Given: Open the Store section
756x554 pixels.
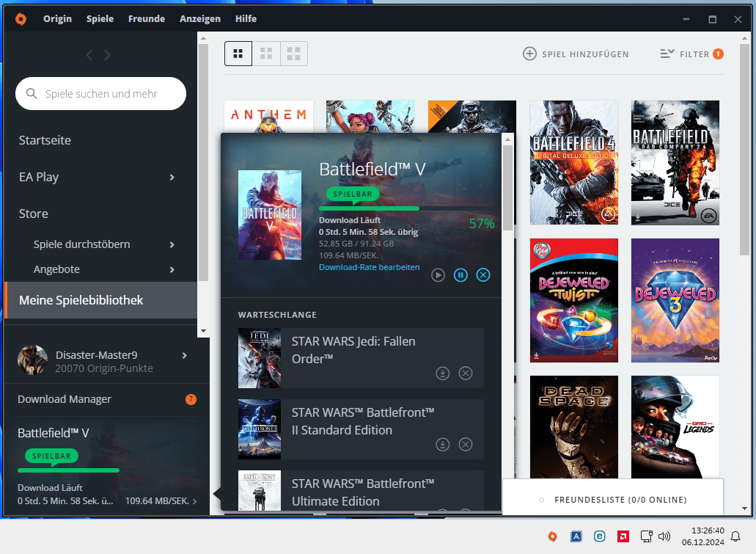Looking at the screenshot, I should pyautogui.click(x=33, y=214).
